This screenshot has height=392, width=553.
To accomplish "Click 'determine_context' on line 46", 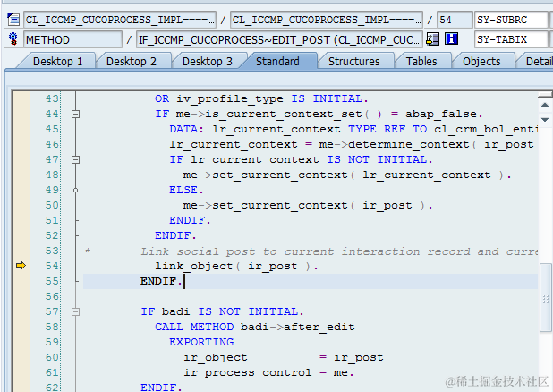I will [408, 145].
